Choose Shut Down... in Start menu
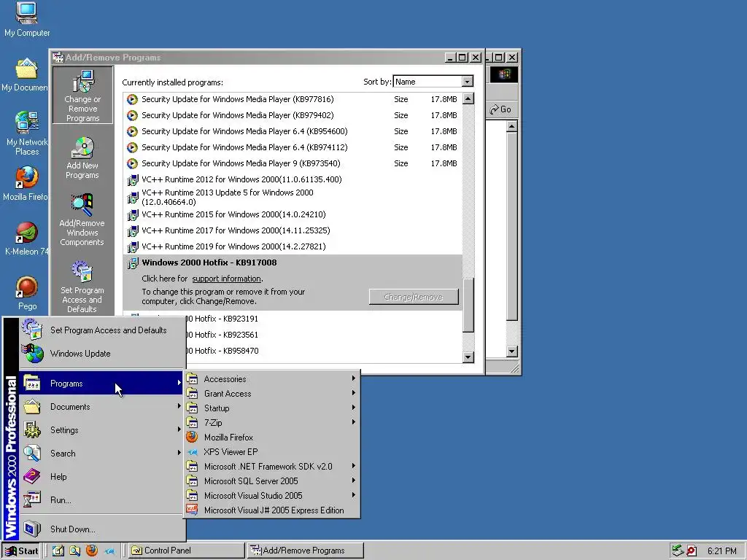Screen dimensions: 747x560 [x=101, y=529]
